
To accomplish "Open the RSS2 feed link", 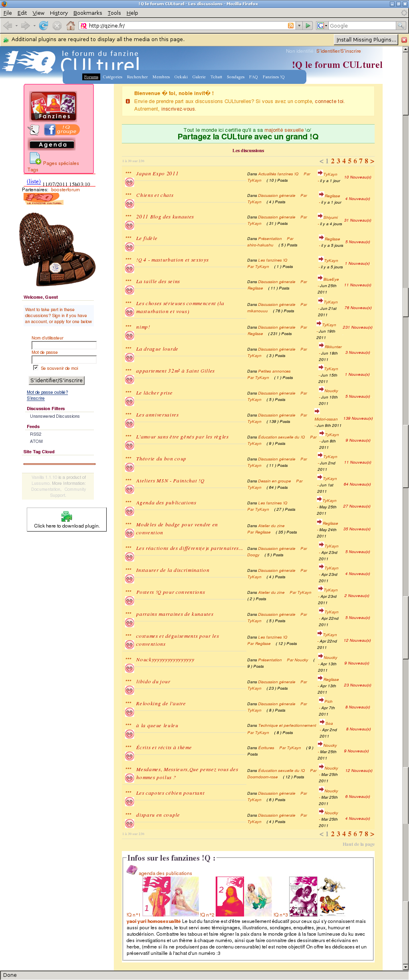I will click(36, 434).
